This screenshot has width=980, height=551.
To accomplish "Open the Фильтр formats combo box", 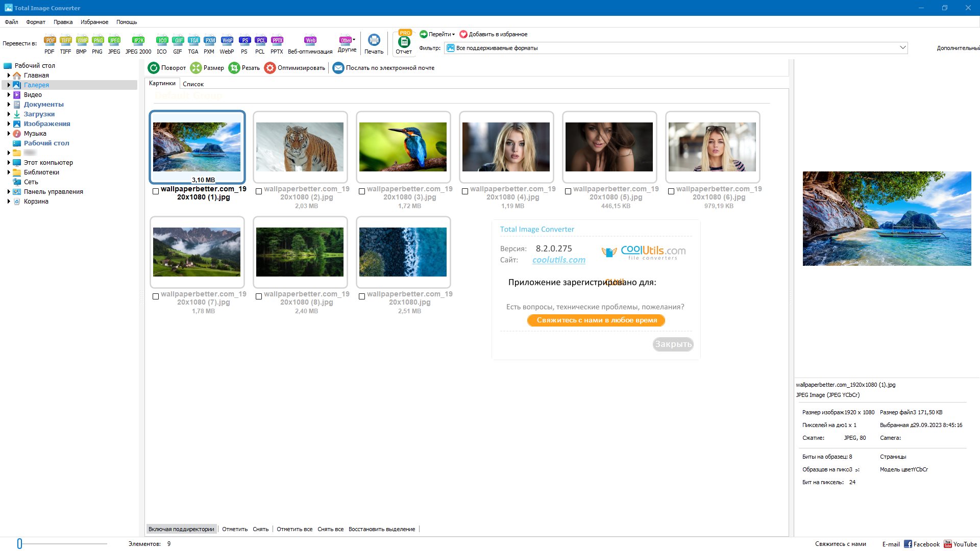I will click(676, 48).
